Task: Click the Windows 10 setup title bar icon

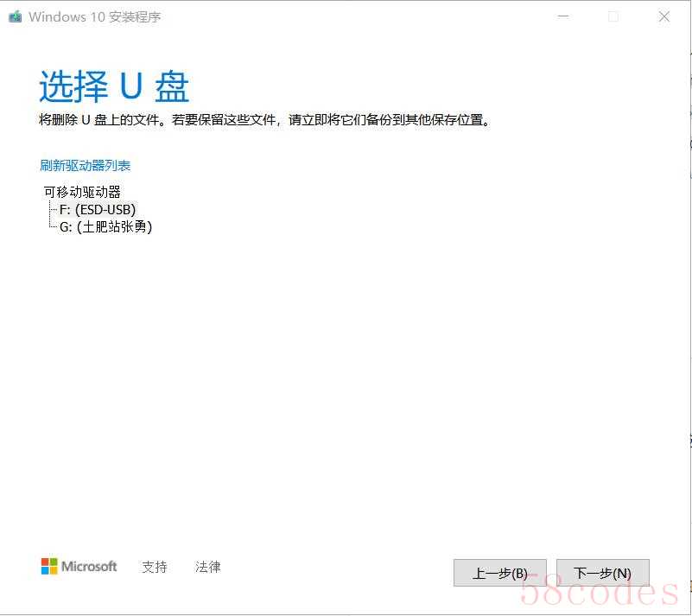Action: coord(16,16)
